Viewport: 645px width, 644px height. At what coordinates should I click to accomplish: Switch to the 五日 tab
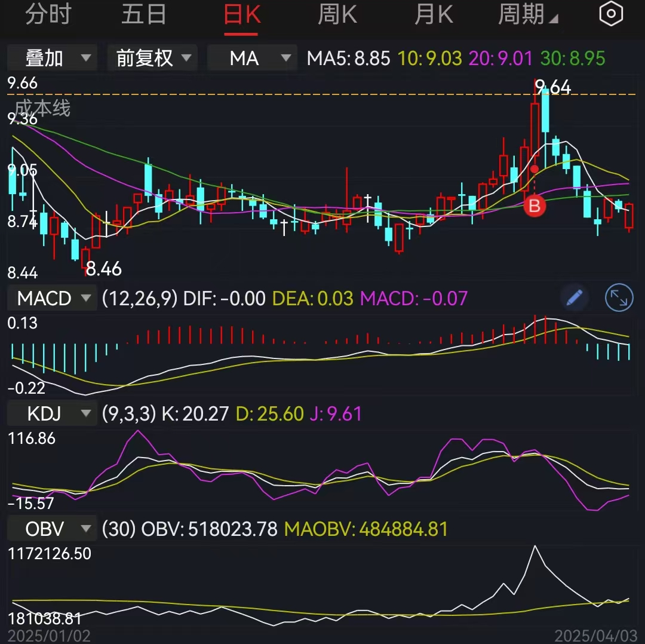click(x=143, y=13)
